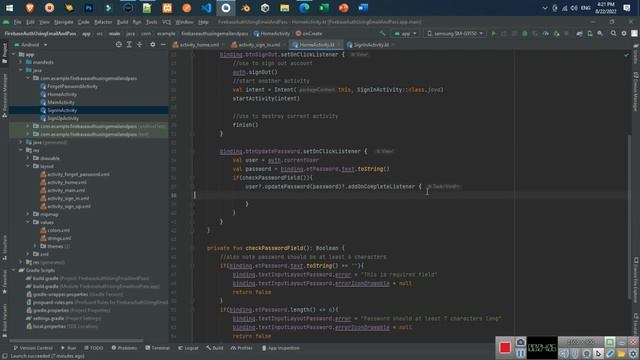Open the File menu
Screen dimensions: 640x360
18,22
